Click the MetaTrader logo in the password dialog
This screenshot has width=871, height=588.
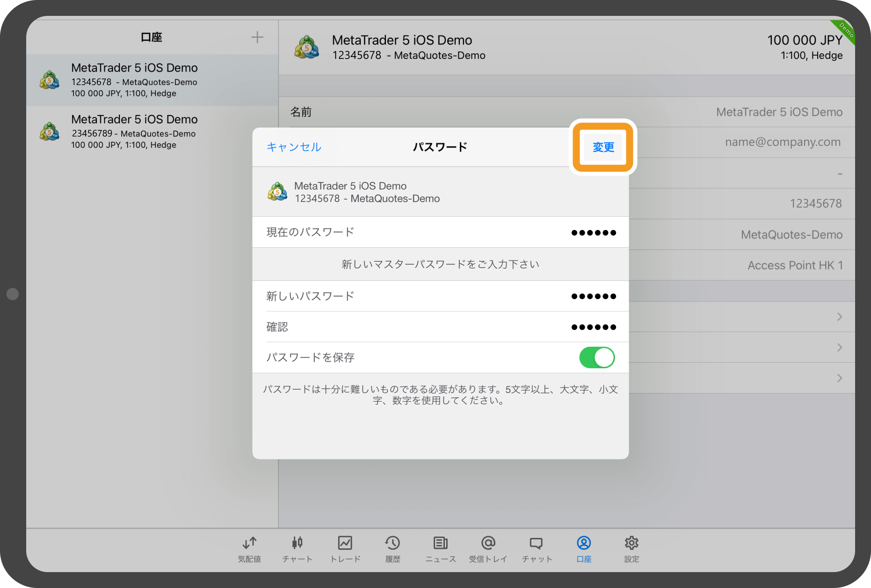pos(277,192)
